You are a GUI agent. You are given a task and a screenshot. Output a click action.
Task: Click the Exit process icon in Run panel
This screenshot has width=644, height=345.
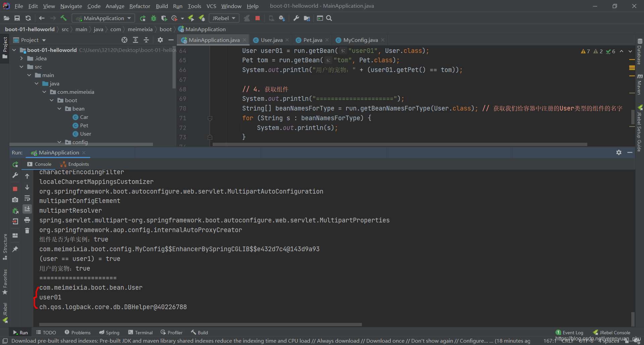pyautogui.click(x=15, y=221)
